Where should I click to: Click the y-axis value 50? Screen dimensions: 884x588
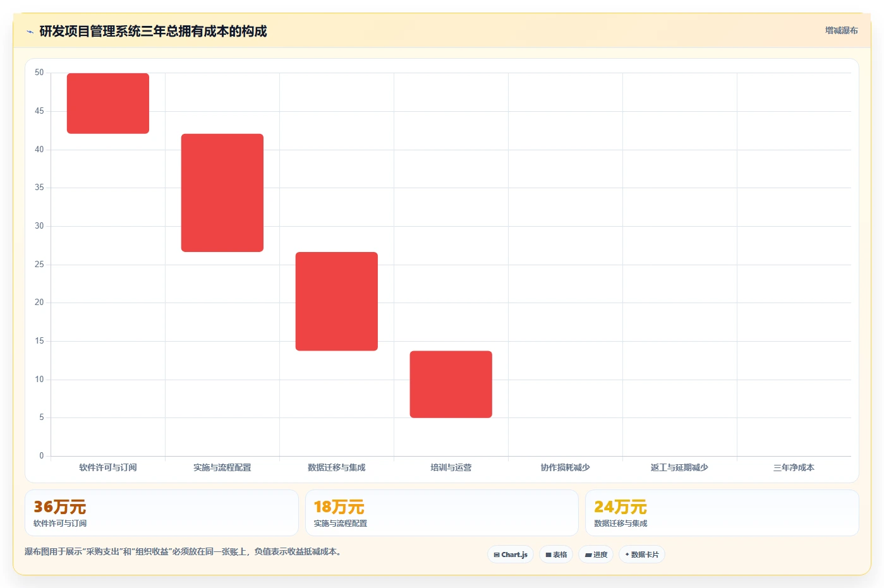click(39, 73)
